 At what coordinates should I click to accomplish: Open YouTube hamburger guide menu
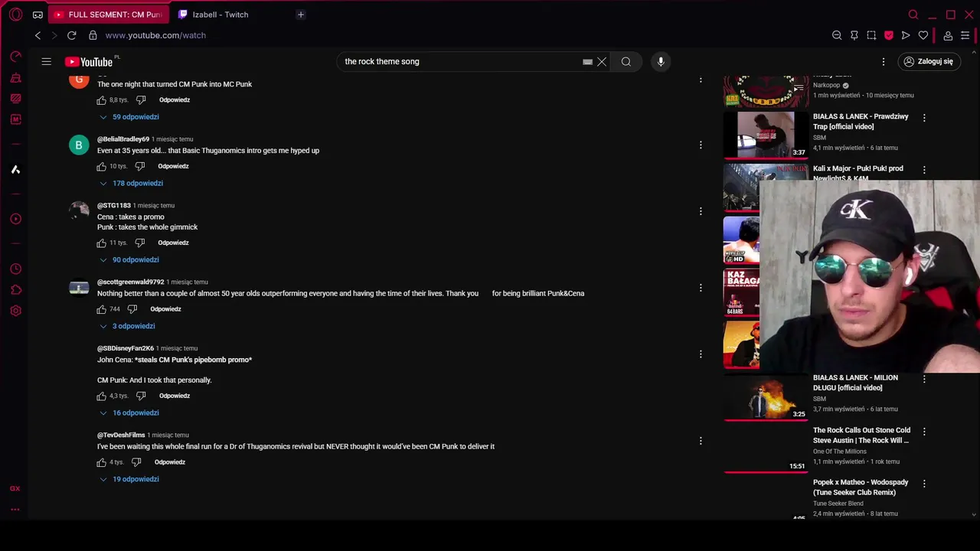47,61
